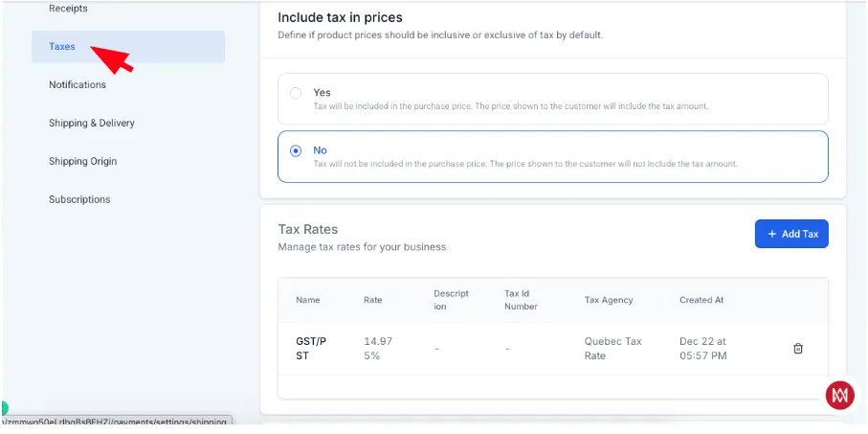The width and height of the screenshot is (868, 434).
Task: Open Notifications settings
Action: [78, 85]
